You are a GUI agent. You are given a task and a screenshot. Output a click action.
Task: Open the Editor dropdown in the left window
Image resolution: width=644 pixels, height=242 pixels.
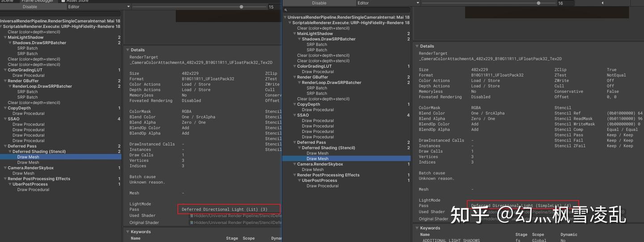point(99,7)
